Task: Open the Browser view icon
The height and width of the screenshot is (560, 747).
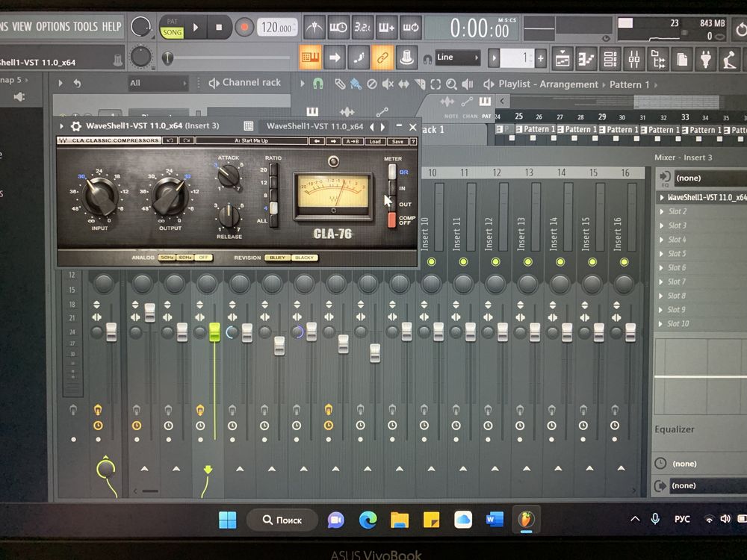Action: click(x=658, y=59)
